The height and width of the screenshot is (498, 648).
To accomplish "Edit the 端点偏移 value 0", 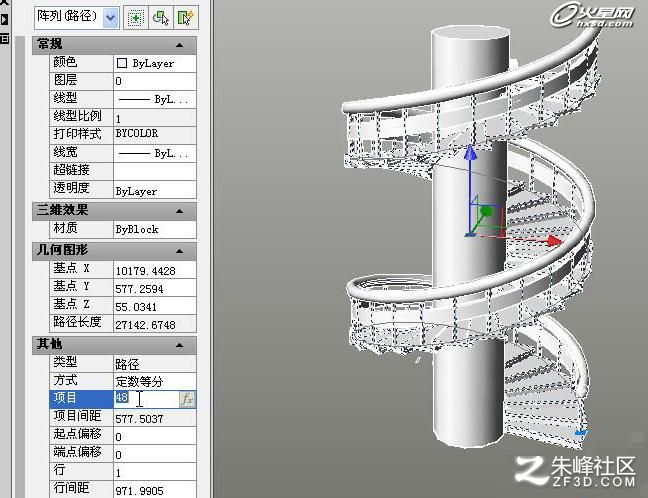I will click(x=155, y=453).
